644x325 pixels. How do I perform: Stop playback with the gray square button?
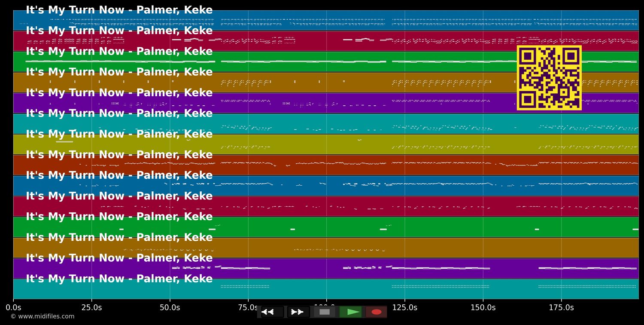325,312
